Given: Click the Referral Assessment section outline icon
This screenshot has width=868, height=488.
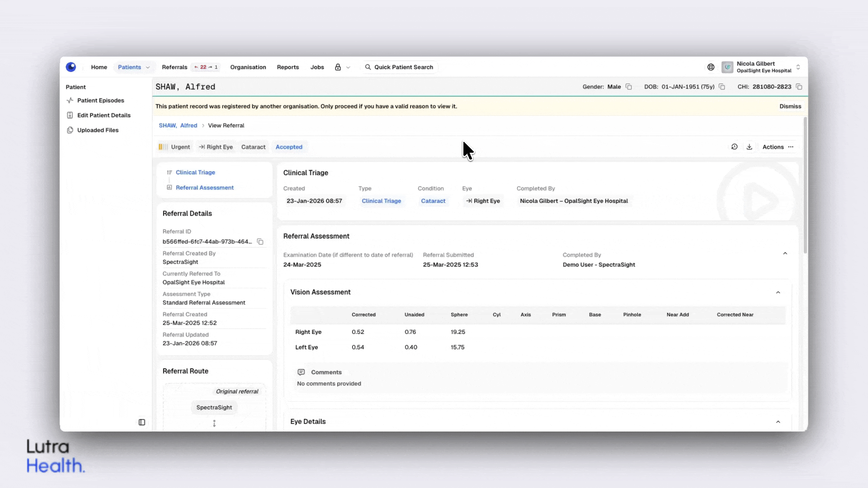Looking at the screenshot, I should [x=170, y=188].
